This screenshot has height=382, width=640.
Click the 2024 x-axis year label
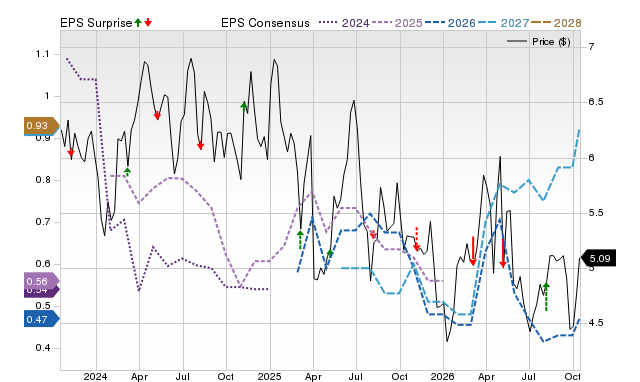(x=96, y=376)
